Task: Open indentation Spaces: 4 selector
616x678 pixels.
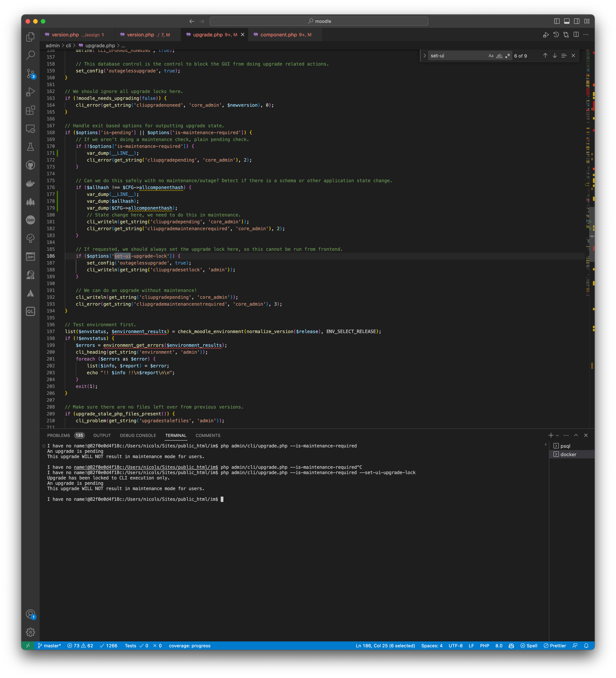Action: tap(432, 646)
